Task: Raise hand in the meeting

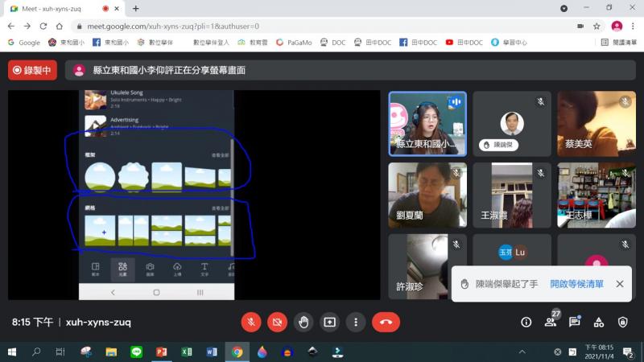Action: click(x=303, y=323)
